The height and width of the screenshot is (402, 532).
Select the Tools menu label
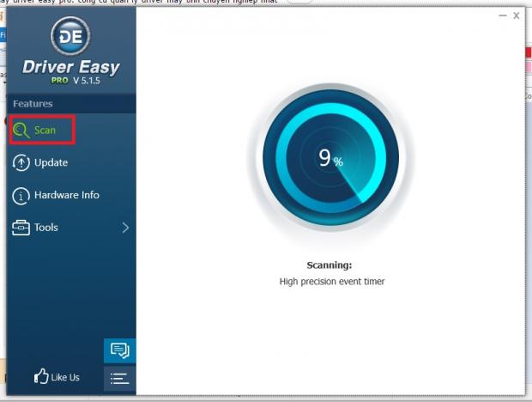46,228
